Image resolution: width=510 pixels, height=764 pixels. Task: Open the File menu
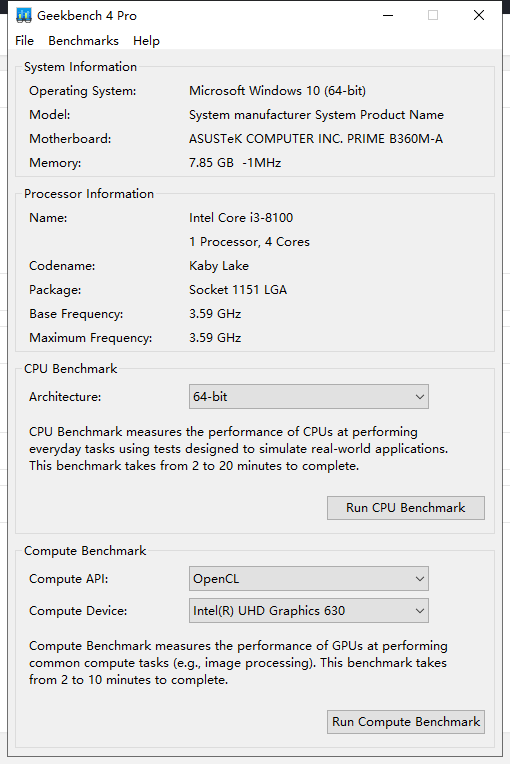(24, 41)
